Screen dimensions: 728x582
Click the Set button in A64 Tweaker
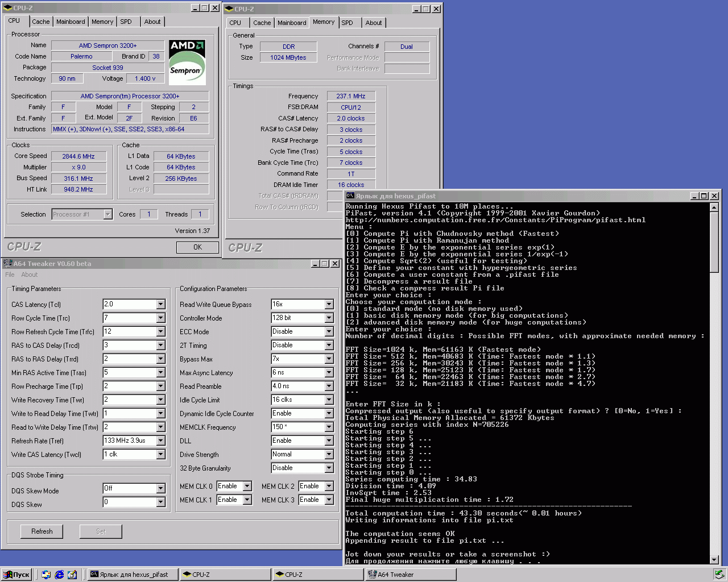(101, 531)
